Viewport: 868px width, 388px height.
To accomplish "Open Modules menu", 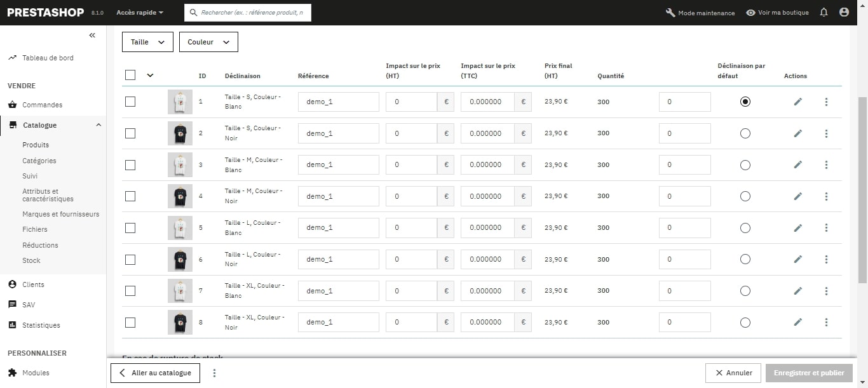I will pyautogui.click(x=36, y=373).
